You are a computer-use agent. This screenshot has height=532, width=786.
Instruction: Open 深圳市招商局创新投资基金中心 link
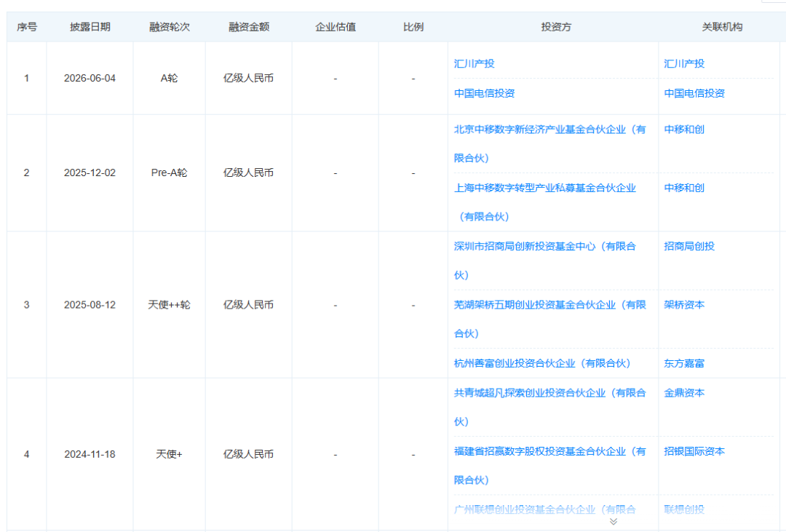pos(545,261)
